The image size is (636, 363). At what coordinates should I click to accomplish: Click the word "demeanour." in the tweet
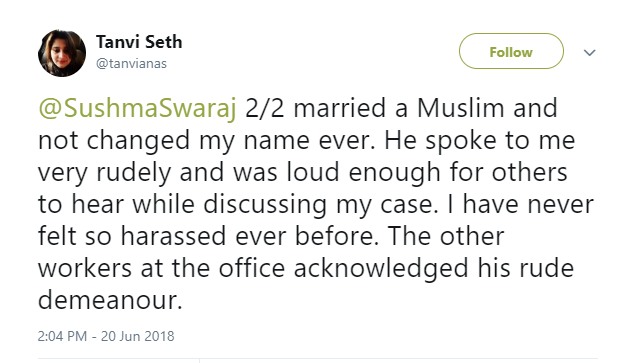(x=110, y=300)
